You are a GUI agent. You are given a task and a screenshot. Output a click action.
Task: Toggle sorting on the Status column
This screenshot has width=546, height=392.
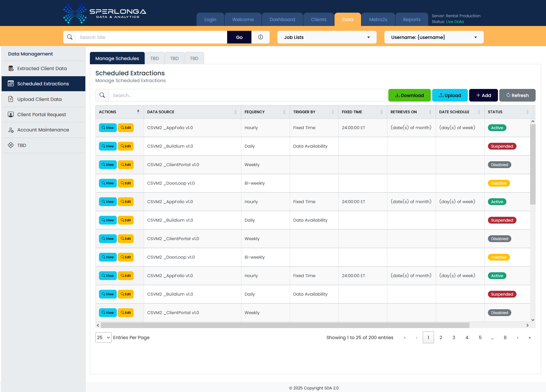[x=527, y=112]
